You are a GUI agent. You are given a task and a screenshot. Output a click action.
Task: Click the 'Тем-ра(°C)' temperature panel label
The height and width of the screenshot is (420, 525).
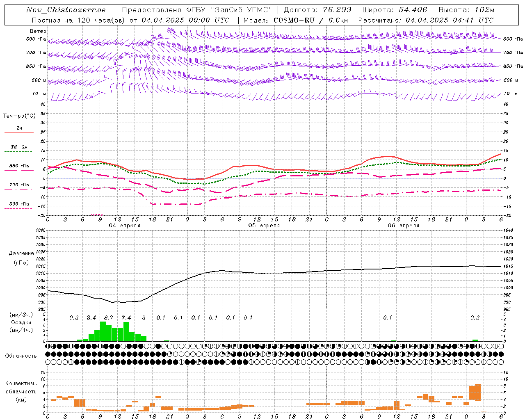[x=19, y=116]
